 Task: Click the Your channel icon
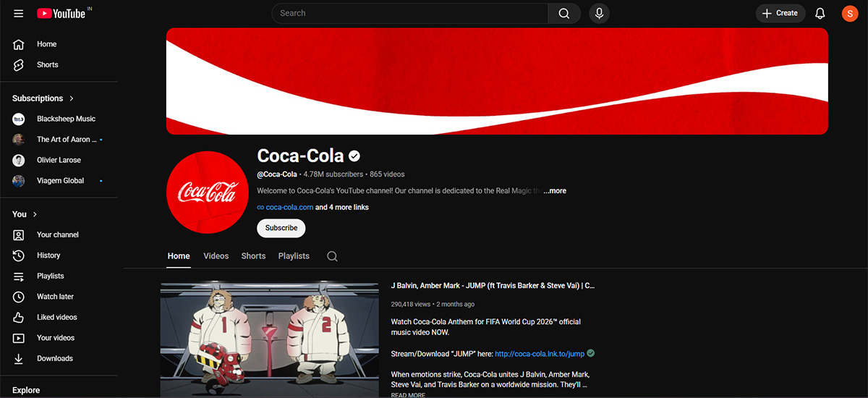[x=19, y=234]
